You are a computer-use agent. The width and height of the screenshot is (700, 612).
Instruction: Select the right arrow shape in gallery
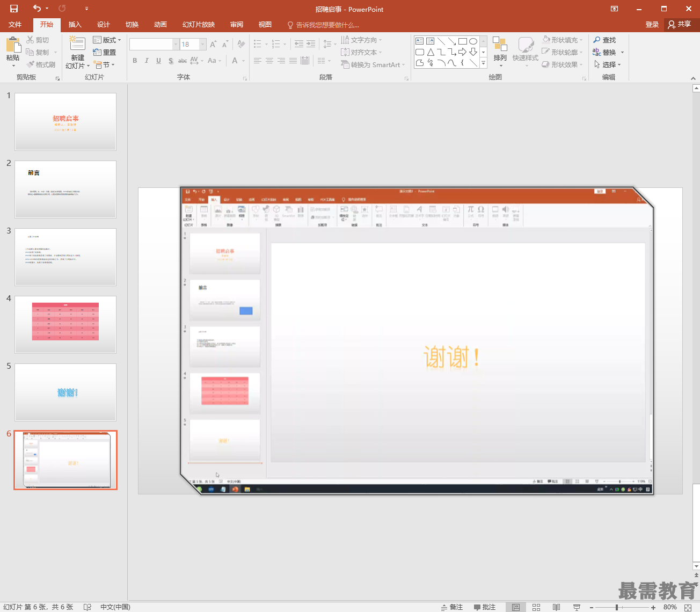(x=462, y=52)
